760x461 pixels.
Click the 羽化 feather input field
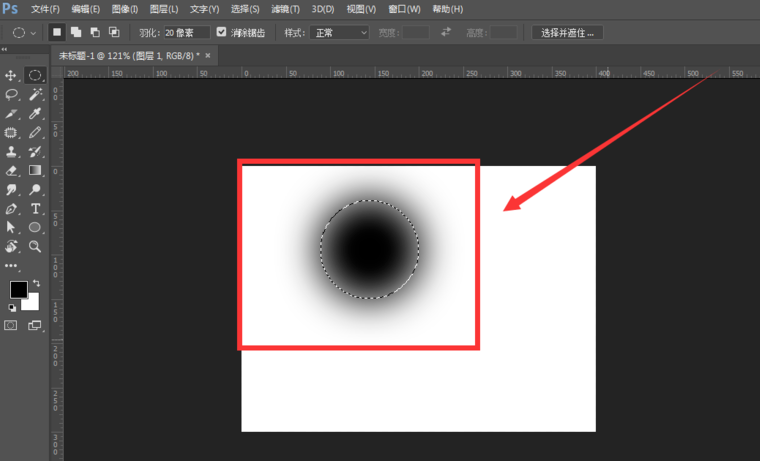point(188,32)
